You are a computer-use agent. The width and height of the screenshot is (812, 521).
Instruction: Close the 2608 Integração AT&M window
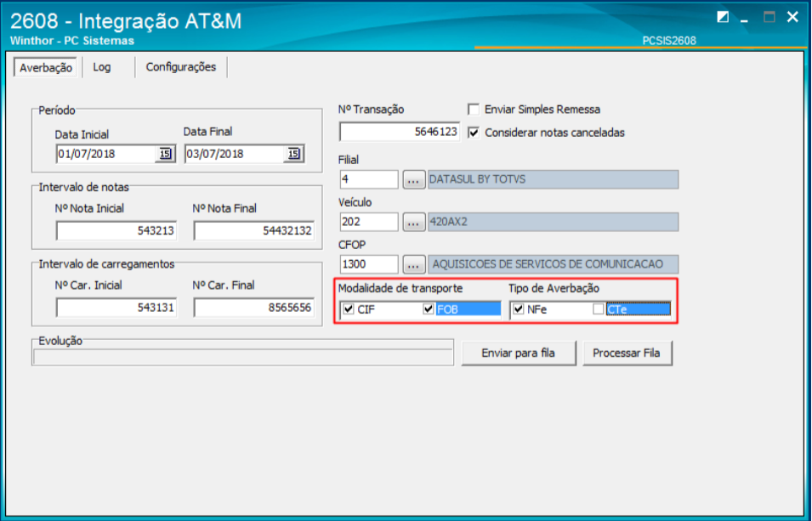pyautogui.click(x=792, y=17)
